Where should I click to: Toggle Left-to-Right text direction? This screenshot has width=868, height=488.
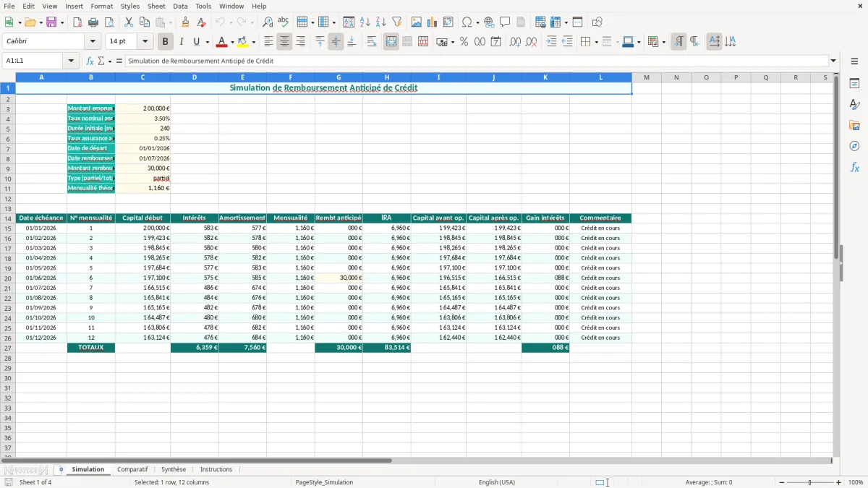pos(678,42)
